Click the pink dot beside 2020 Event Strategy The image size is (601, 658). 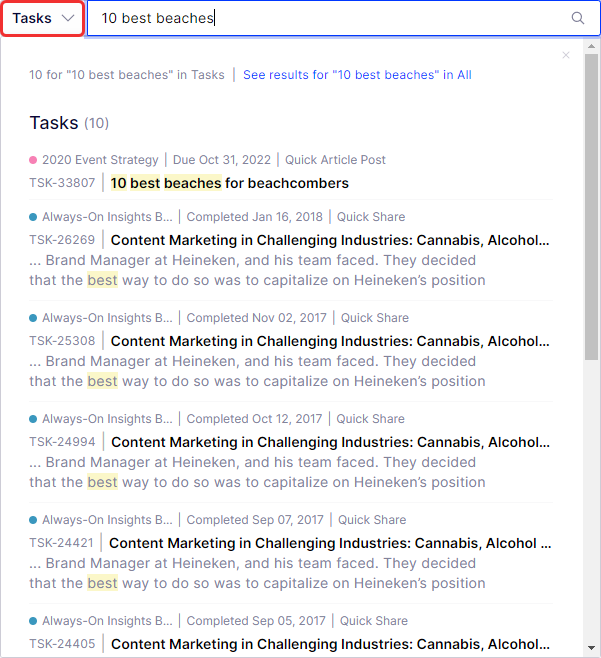coord(33,160)
